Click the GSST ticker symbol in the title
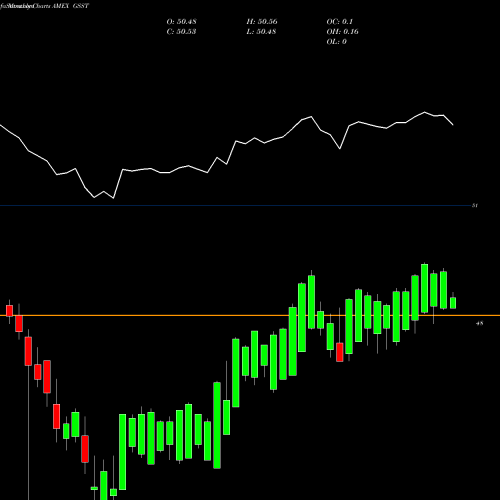 pos(81,6)
